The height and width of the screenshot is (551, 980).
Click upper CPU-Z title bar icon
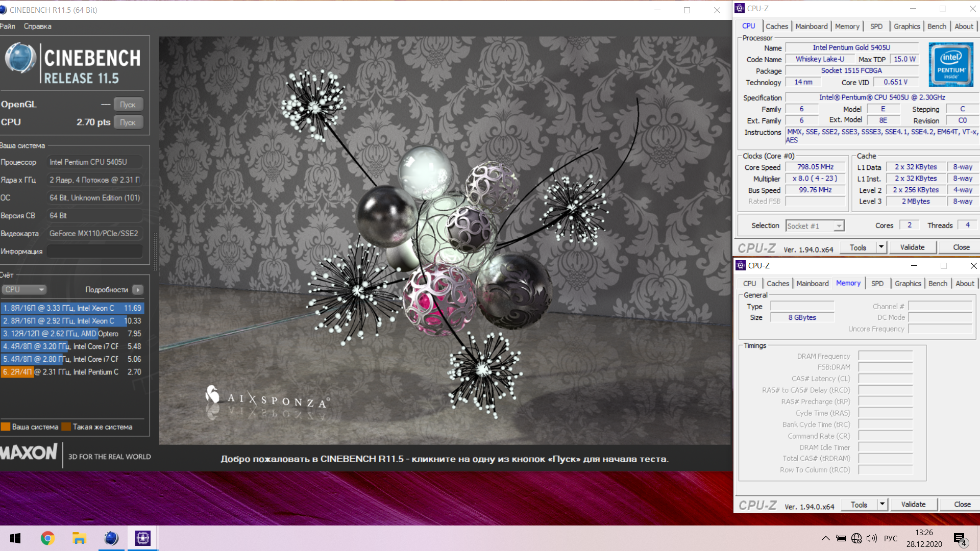[x=740, y=9]
